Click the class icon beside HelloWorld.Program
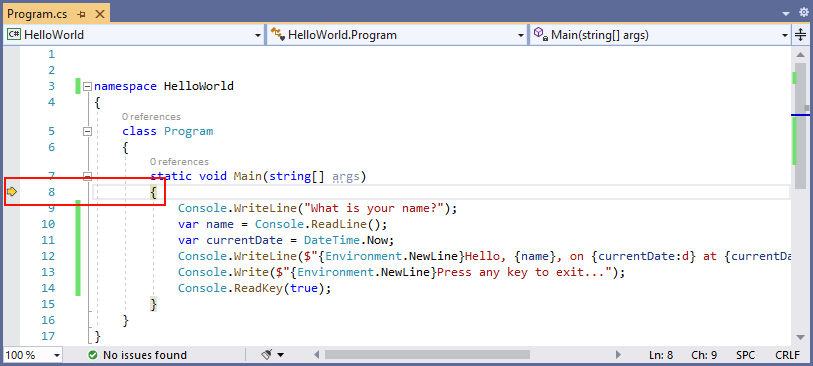 (x=278, y=35)
